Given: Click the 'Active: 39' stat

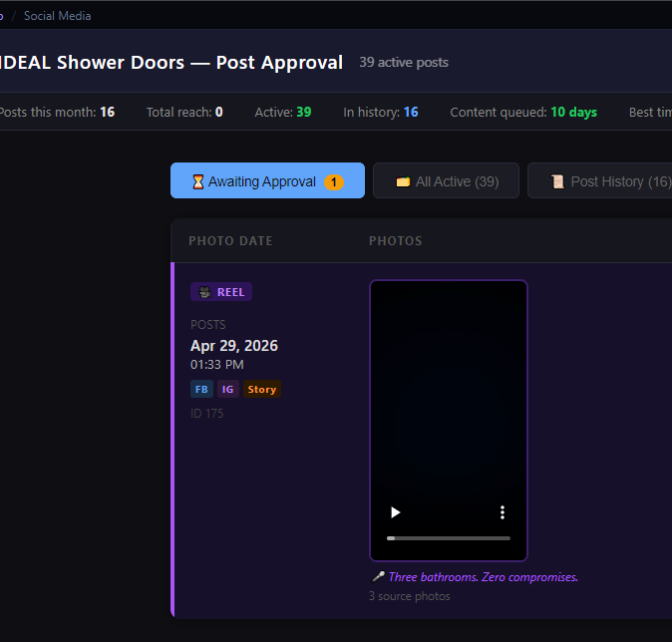Looking at the screenshot, I should 283,112.
